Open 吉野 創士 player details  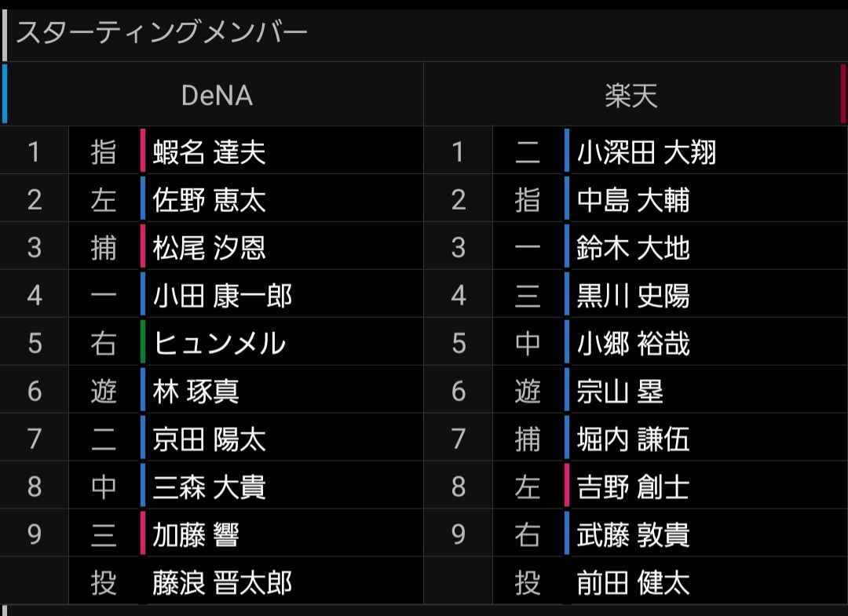click(x=633, y=487)
